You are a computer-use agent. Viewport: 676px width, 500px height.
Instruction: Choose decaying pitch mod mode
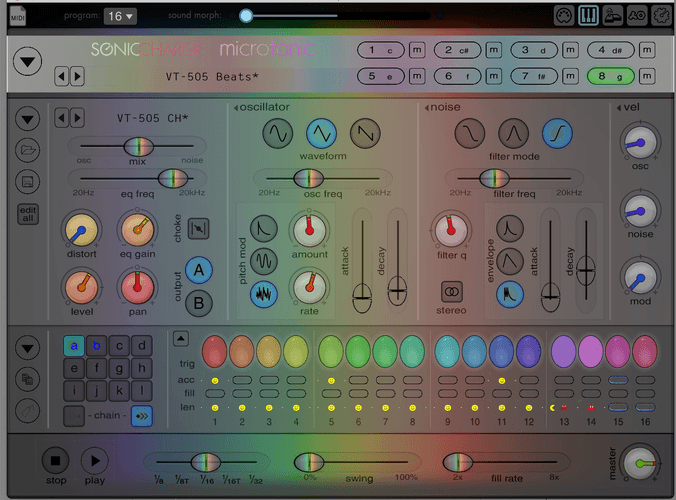click(263, 228)
